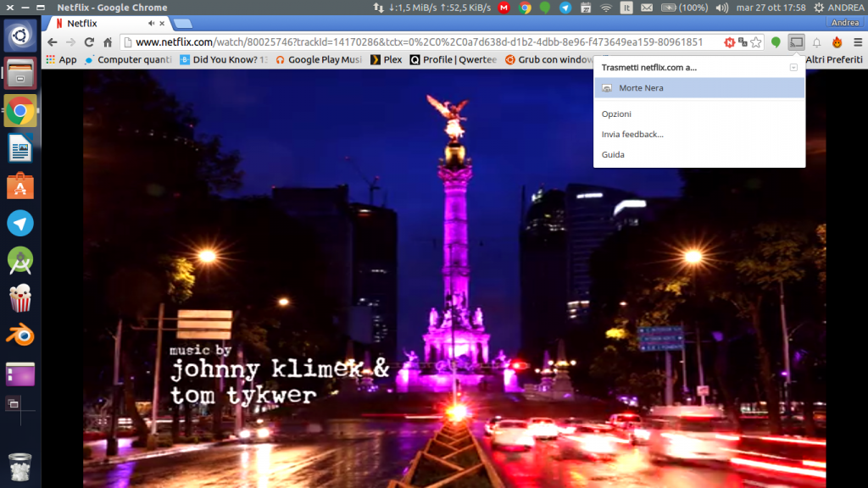Open the purple window app in launcher
This screenshot has height=488, width=868.
tap(20, 374)
